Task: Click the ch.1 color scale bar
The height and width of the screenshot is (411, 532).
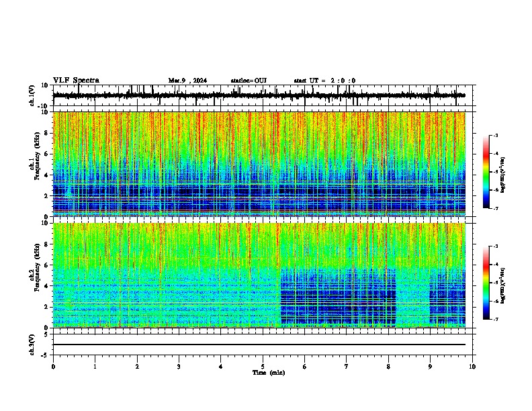Action: coord(486,172)
